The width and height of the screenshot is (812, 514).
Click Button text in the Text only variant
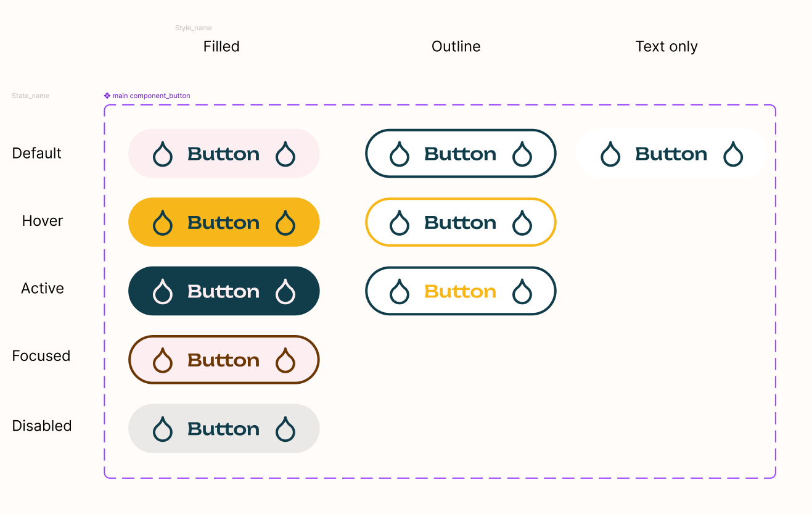coord(671,154)
